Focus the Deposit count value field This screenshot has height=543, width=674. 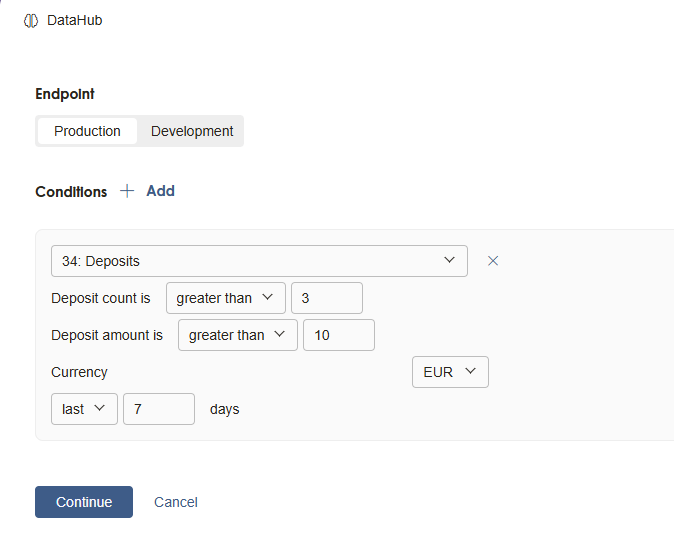pos(326,298)
